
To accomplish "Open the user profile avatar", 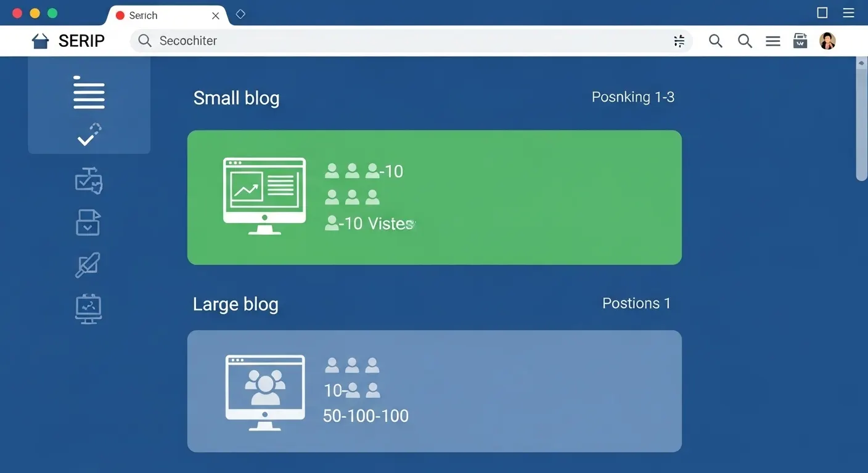I will (827, 41).
